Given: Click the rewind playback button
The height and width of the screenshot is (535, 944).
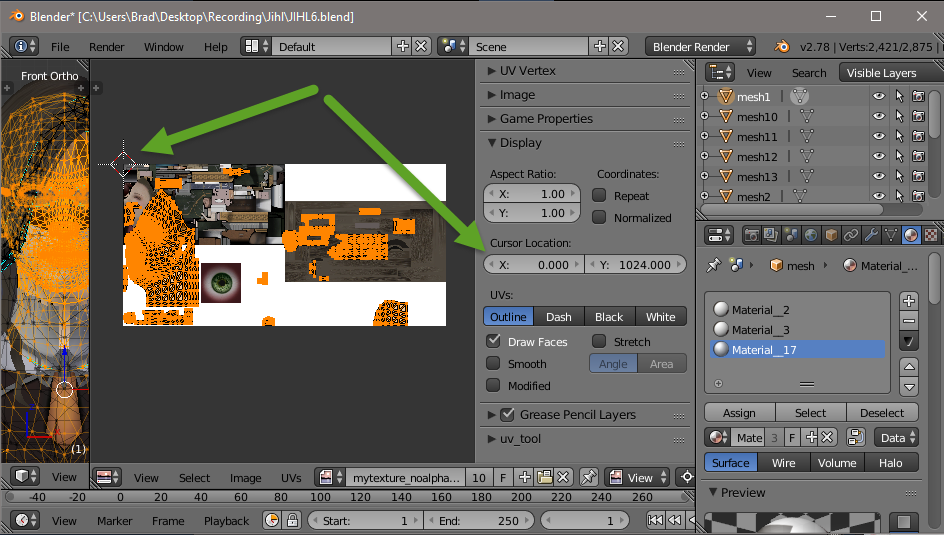Looking at the screenshot, I should [675, 521].
